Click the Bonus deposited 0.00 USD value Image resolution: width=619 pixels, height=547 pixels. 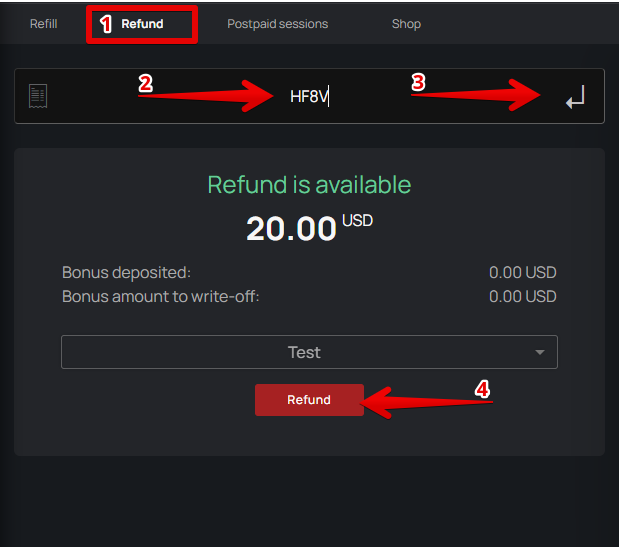click(522, 272)
